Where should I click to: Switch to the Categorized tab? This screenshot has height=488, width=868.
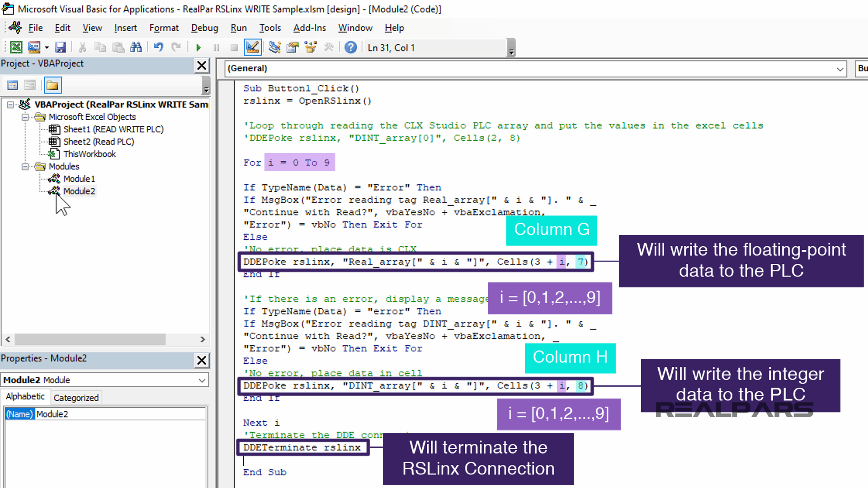click(x=76, y=398)
